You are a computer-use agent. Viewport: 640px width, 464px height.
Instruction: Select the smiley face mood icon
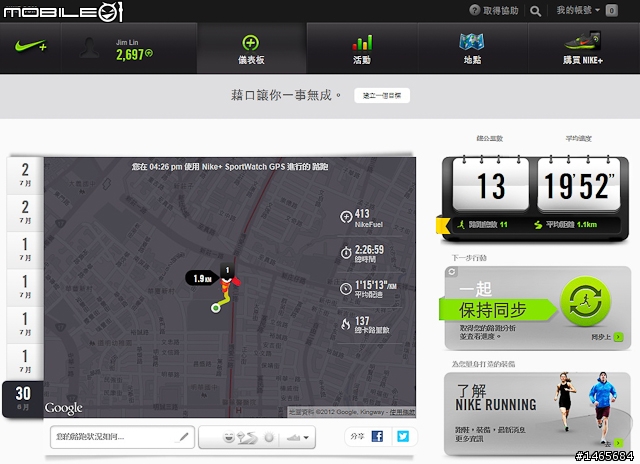tap(229, 438)
